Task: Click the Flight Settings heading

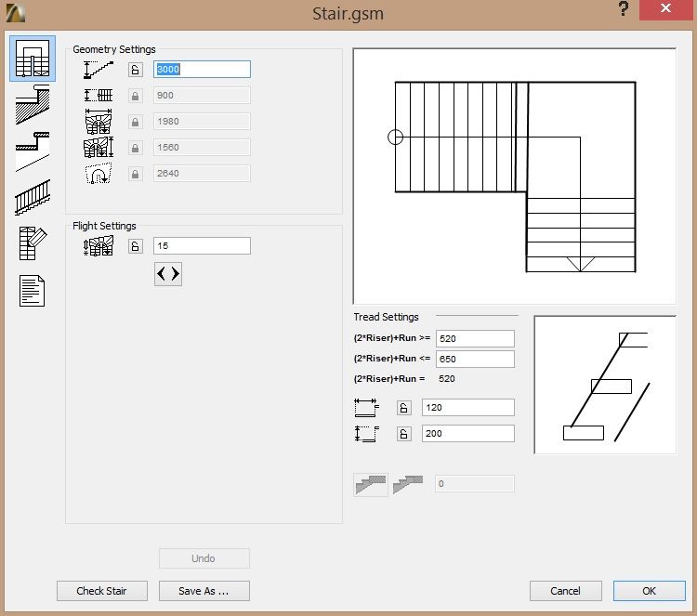Action: pyautogui.click(x=104, y=226)
